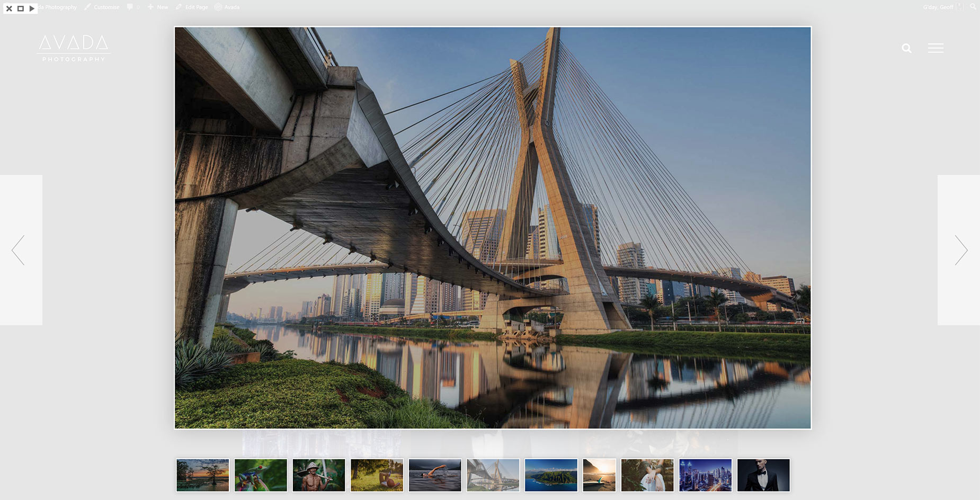The height and width of the screenshot is (500, 980).
Task: Select the swimmer thumbnail
Action: pyautogui.click(x=435, y=475)
